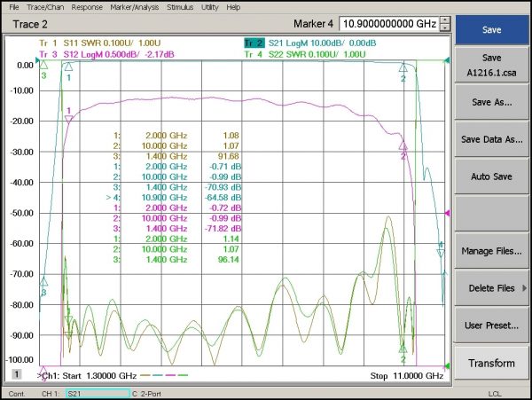Click purple marker 1 triangle on S12 trace

coord(68,119)
